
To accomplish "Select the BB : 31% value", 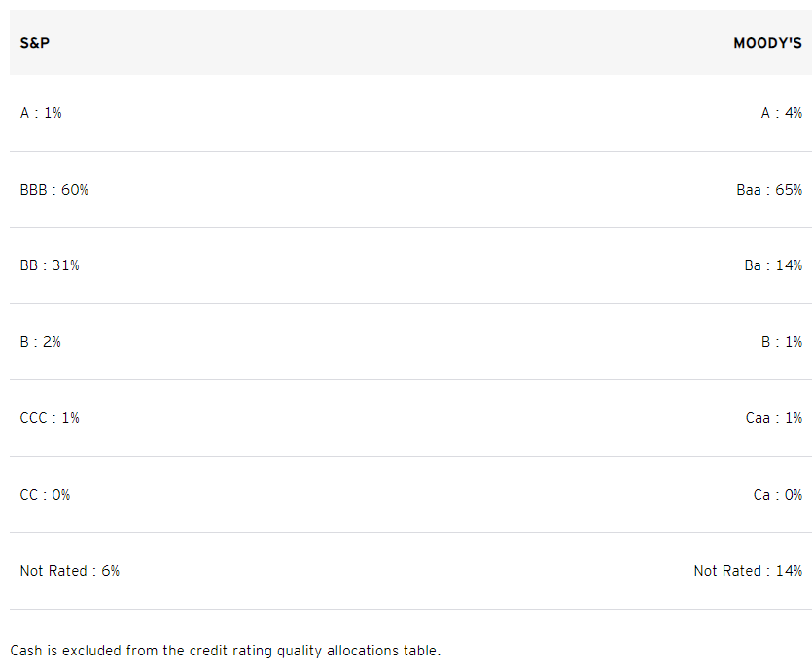I will pos(50,265).
